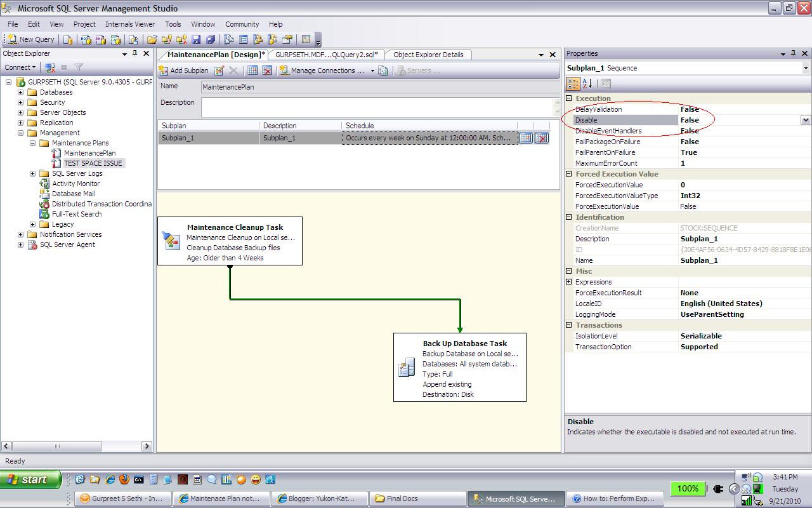812x508 pixels.
Task: Click the Disconnect icon in Object Explorer
Action: [50, 67]
